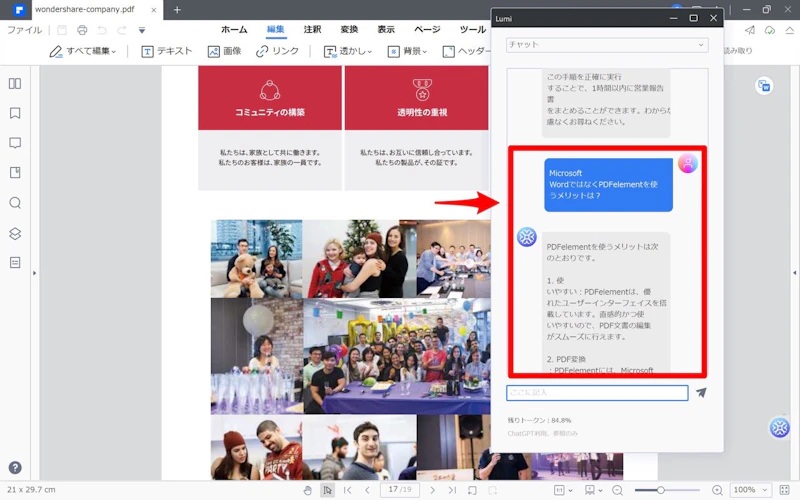Adjust the zoom slider in status bar

[661, 490]
